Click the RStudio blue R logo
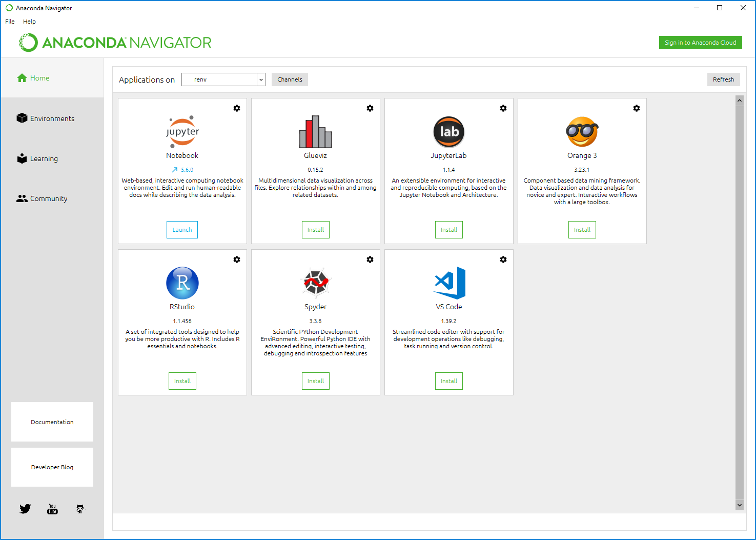The width and height of the screenshot is (756, 540). (x=182, y=283)
